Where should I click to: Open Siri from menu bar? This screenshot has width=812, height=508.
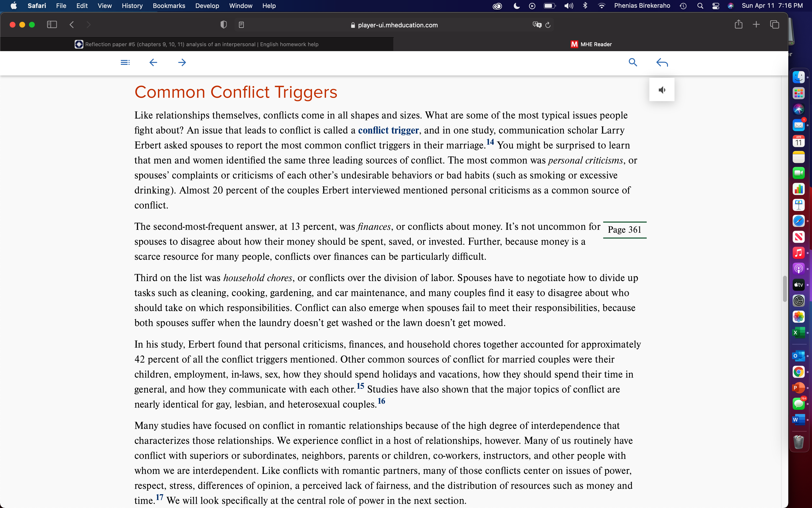coord(731,6)
